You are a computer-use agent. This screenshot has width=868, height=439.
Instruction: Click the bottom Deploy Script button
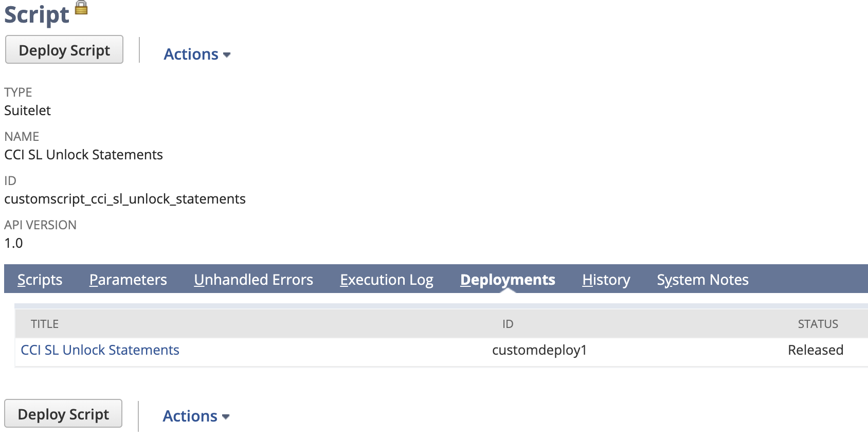63,414
